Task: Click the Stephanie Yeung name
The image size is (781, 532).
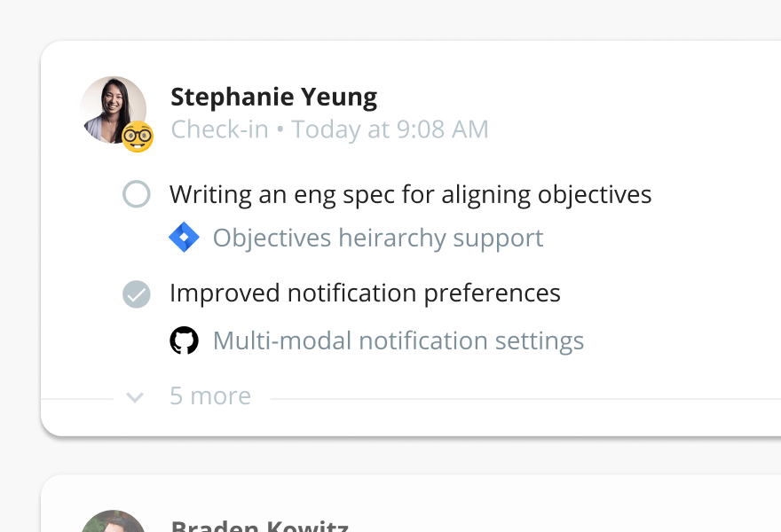Action: click(273, 97)
